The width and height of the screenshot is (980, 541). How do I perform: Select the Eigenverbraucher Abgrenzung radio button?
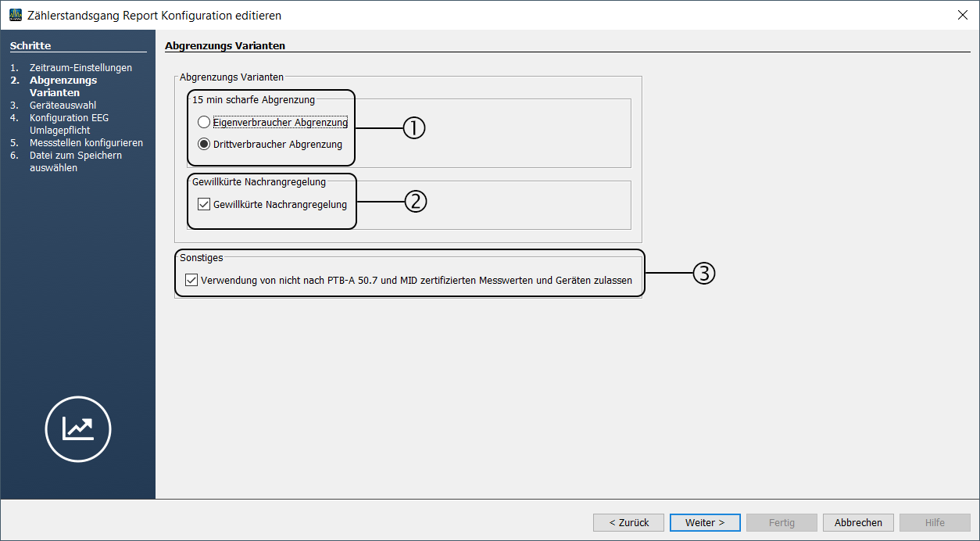click(204, 123)
